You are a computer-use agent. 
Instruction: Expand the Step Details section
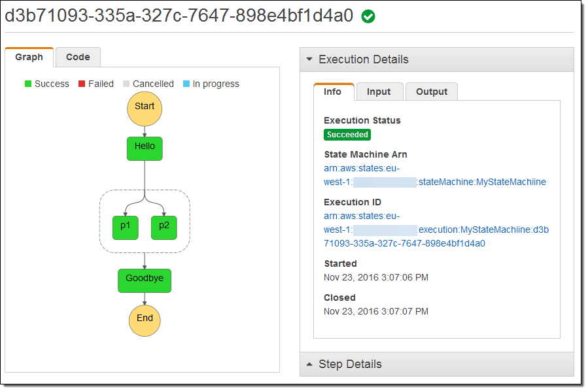pos(309,364)
